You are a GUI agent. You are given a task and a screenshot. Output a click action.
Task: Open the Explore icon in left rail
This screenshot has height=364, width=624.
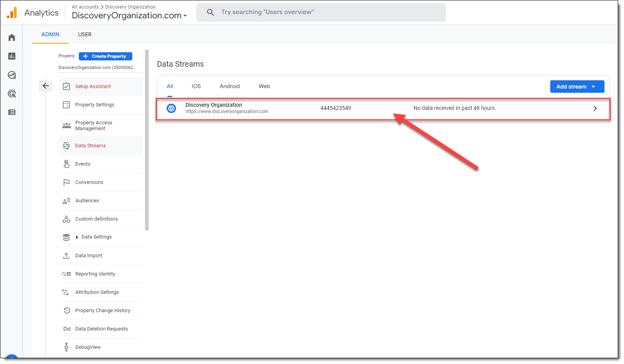(12, 75)
